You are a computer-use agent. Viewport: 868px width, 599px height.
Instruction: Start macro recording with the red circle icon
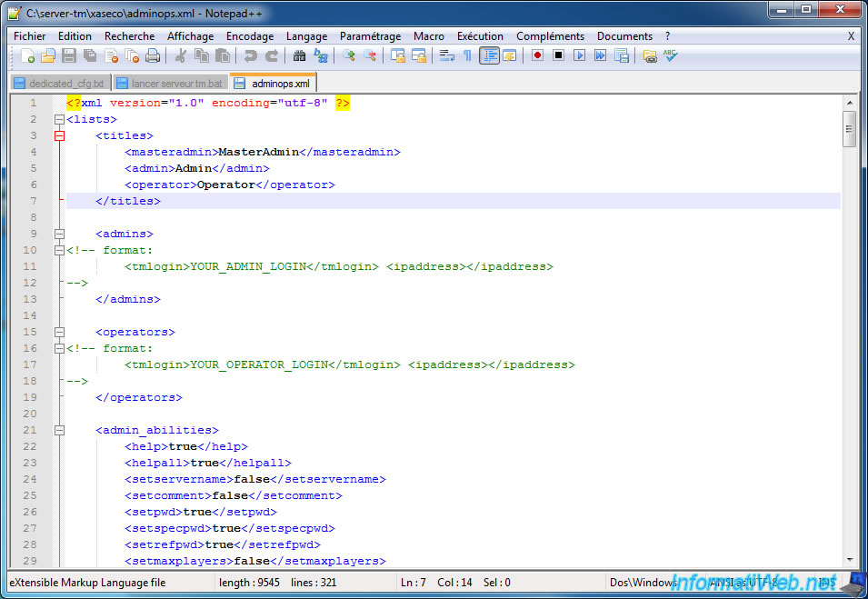(537, 56)
